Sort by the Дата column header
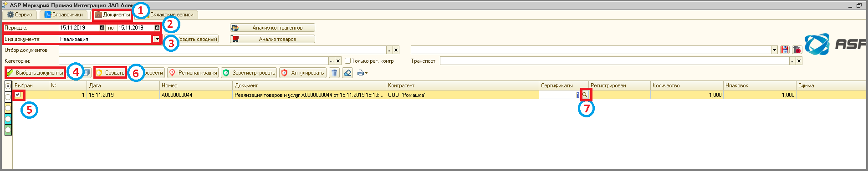 123,85
